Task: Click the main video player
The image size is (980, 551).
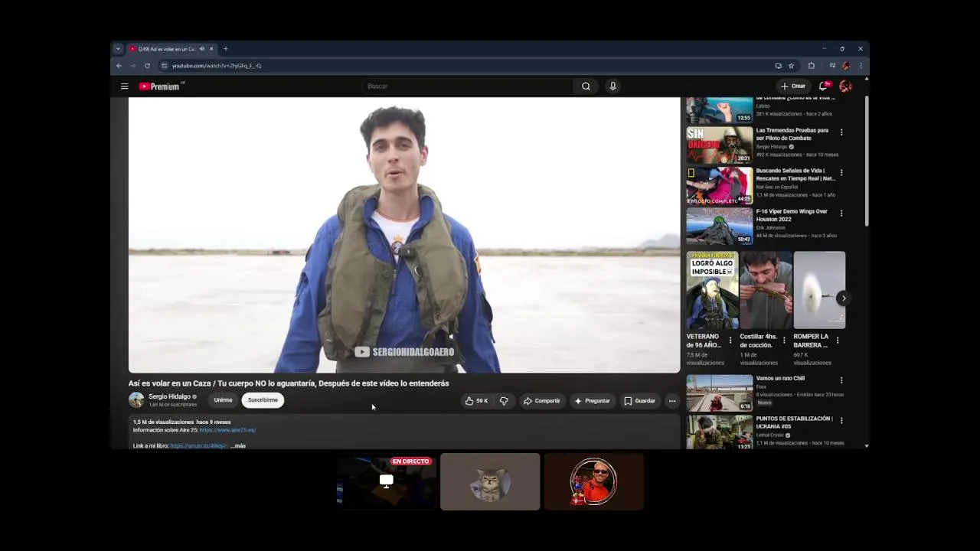Action: (404, 235)
